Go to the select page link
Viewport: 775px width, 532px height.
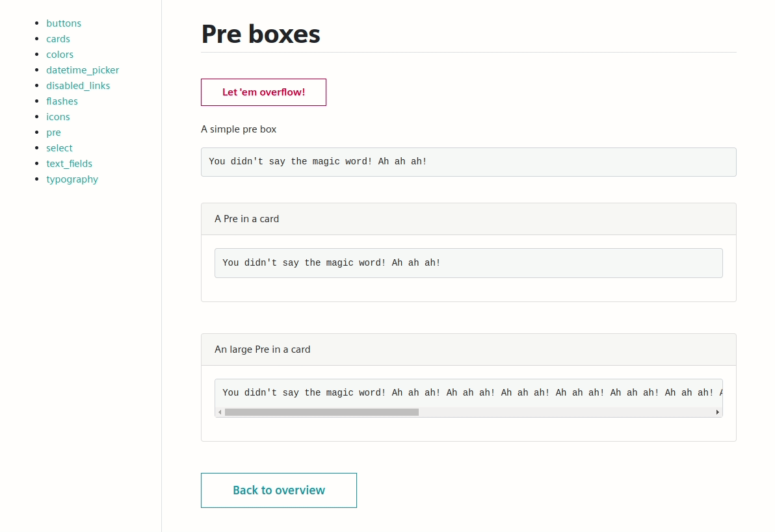59,148
